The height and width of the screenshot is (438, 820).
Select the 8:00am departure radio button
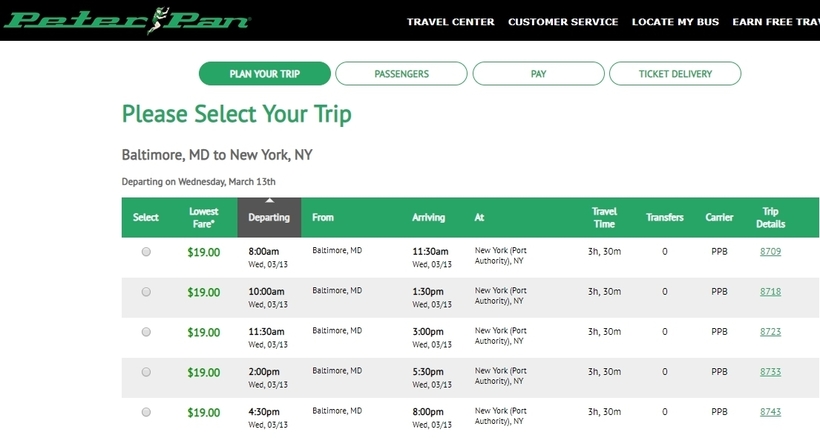tap(146, 252)
